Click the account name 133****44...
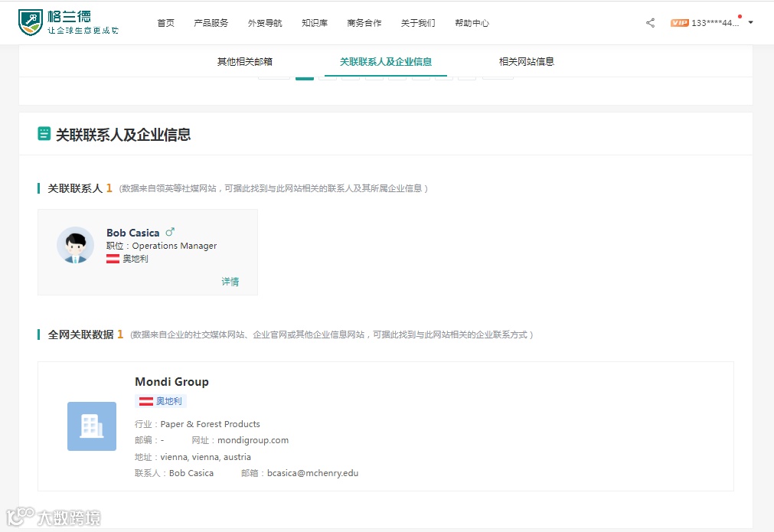Screen dimensions: 774x532 click(715, 23)
